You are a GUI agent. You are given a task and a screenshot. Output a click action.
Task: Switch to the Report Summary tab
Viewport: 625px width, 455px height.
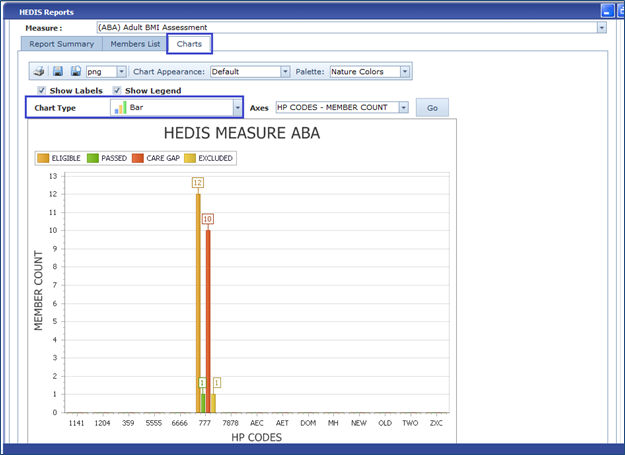point(62,44)
